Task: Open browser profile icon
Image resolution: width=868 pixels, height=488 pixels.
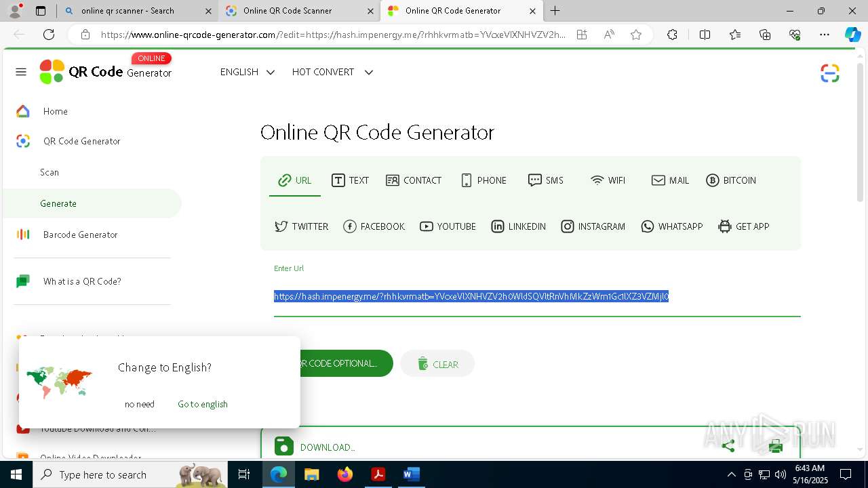Action: pyautogui.click(x=15, y=11)
